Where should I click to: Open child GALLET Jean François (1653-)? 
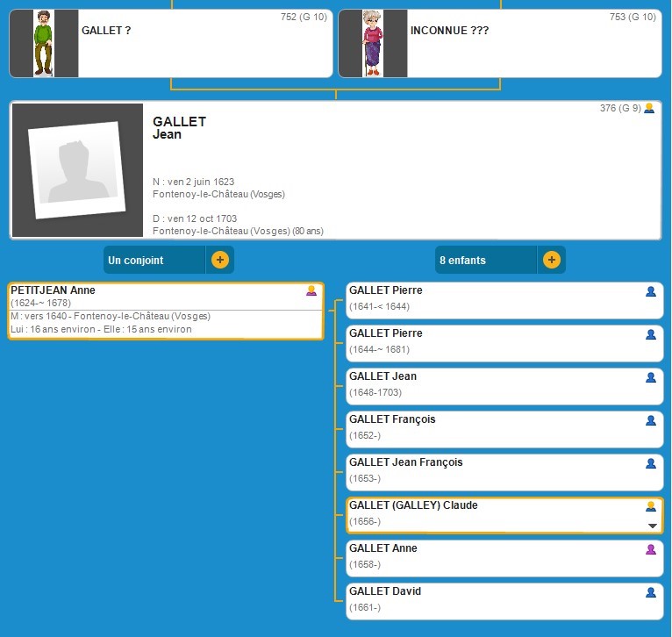pyautogui.click(x=405, y=462)
